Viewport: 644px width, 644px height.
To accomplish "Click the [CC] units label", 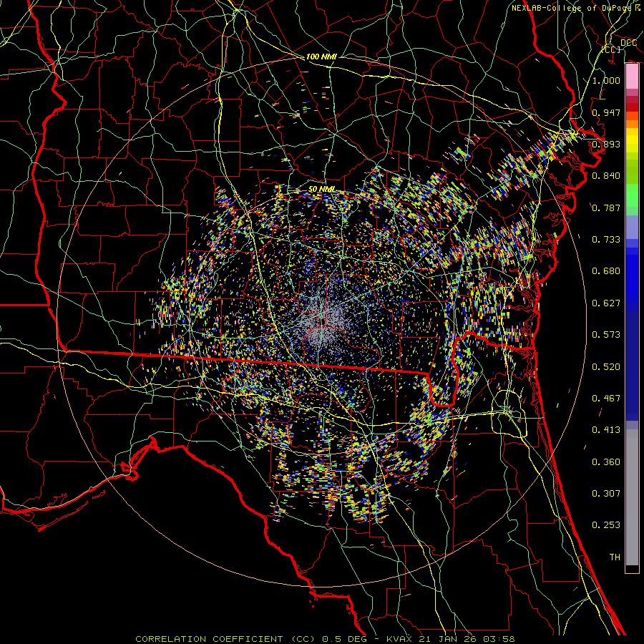I will [x=611, y=49].
